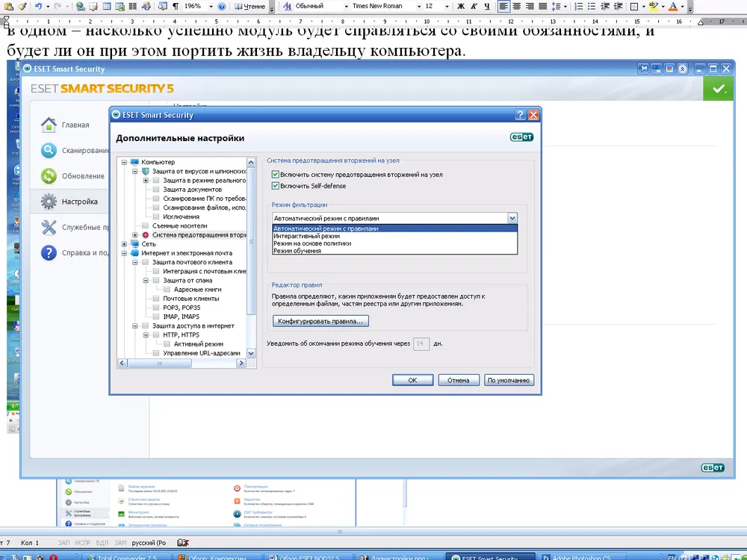Align text left using toolbar icon
The width and height of the screenshot is (747, 560).
504,7
